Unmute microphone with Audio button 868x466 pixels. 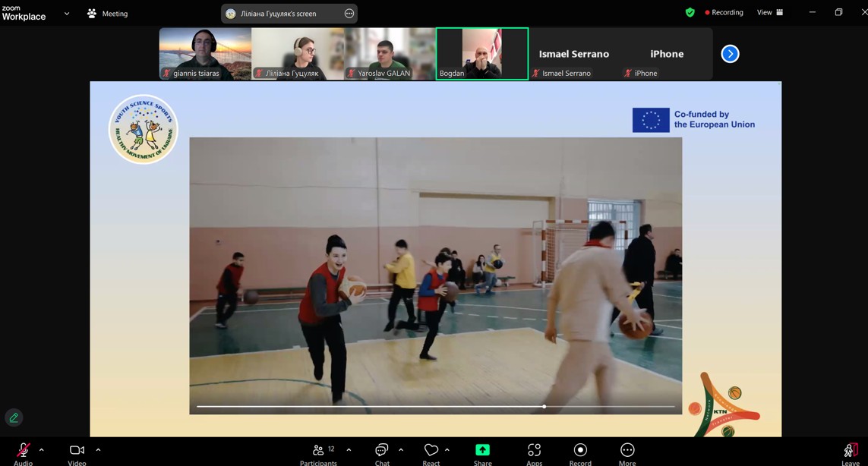[23, 453]
